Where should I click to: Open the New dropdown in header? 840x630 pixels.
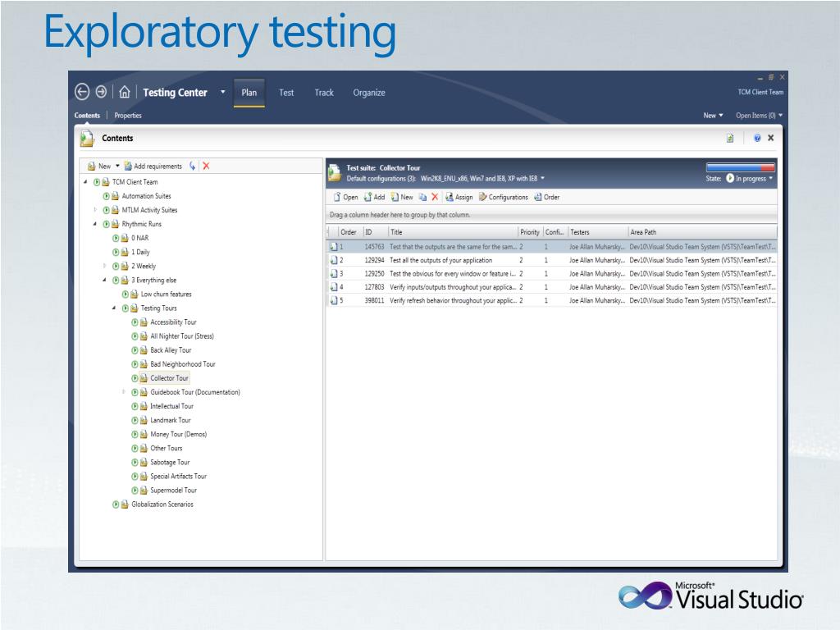[713, 115]
